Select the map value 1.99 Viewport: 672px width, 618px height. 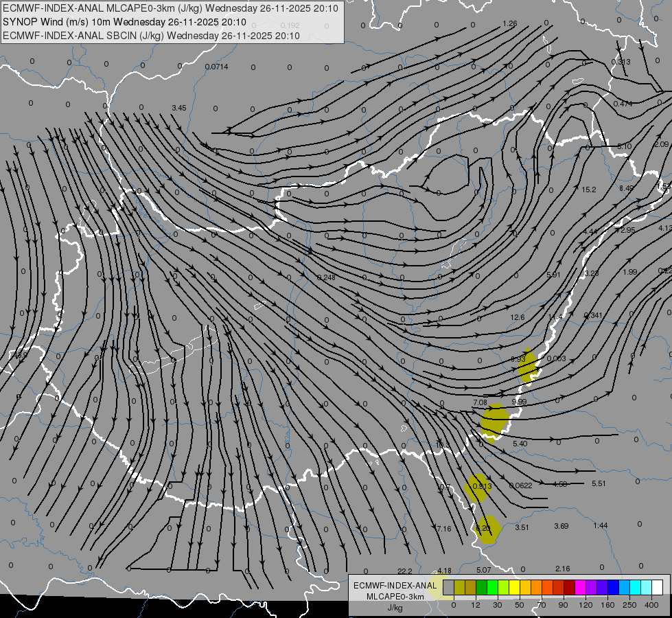pos(630,272)
